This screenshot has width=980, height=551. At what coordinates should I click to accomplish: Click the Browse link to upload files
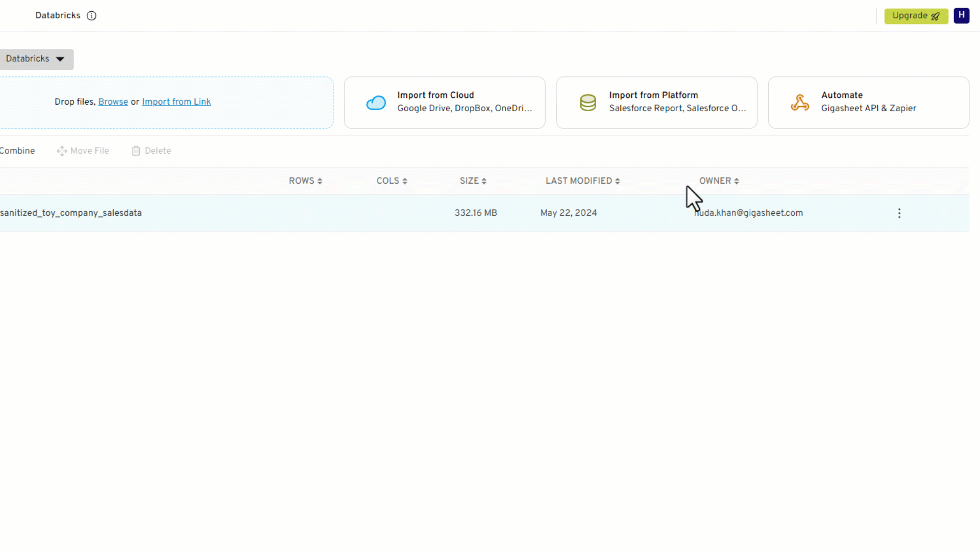pyautogui.click(x=113, y=102)
